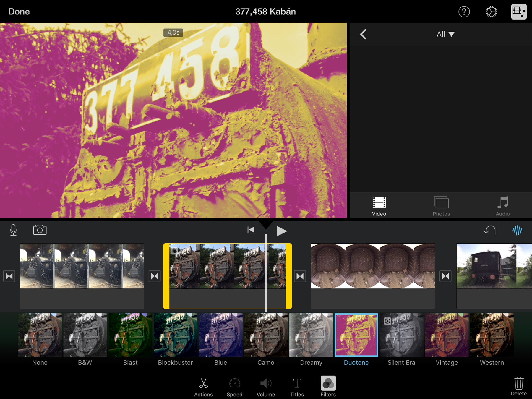Tap the help question mark icon
The width and height of the screenshot is (532, 399).
pos(464,12)
